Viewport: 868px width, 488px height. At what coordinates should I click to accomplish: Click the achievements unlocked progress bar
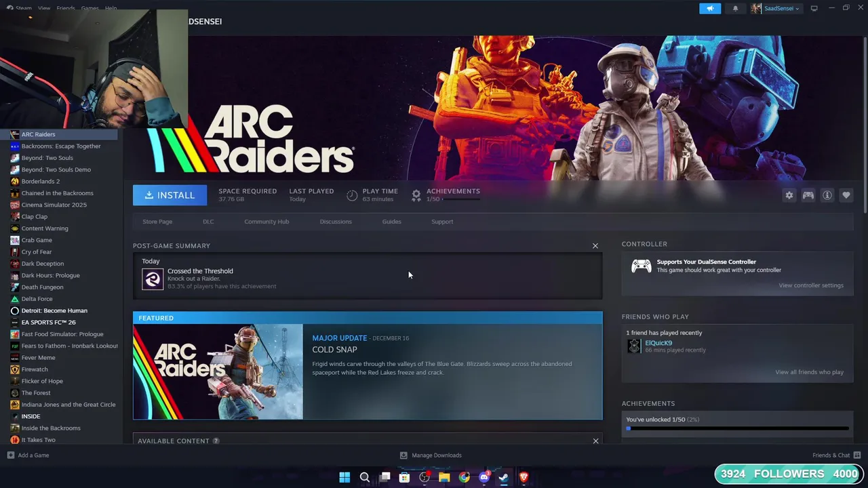737,428
